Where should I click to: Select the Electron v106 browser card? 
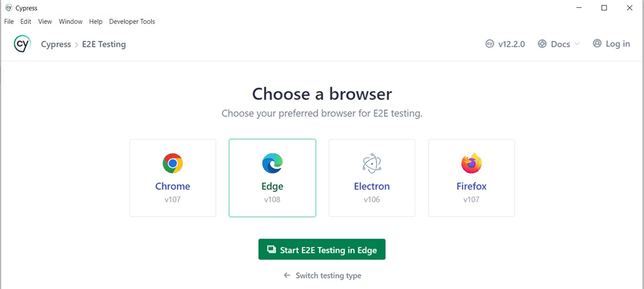[372, 177]
